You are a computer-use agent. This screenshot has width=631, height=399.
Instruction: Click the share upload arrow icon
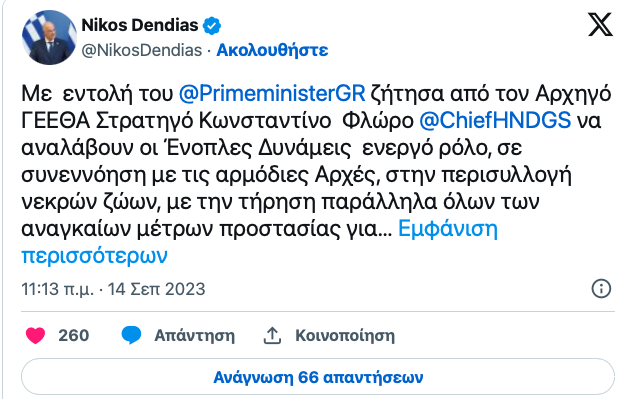click(x=272, y=335)
